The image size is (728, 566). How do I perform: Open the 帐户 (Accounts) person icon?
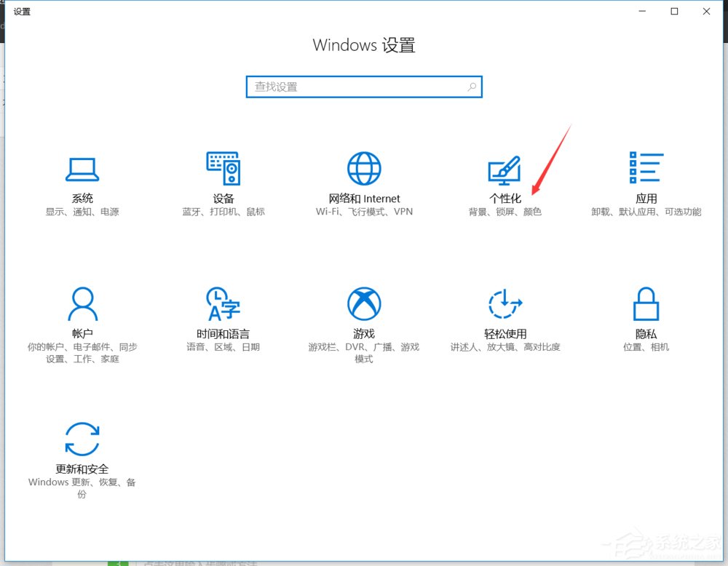click(x=82, y=303)
